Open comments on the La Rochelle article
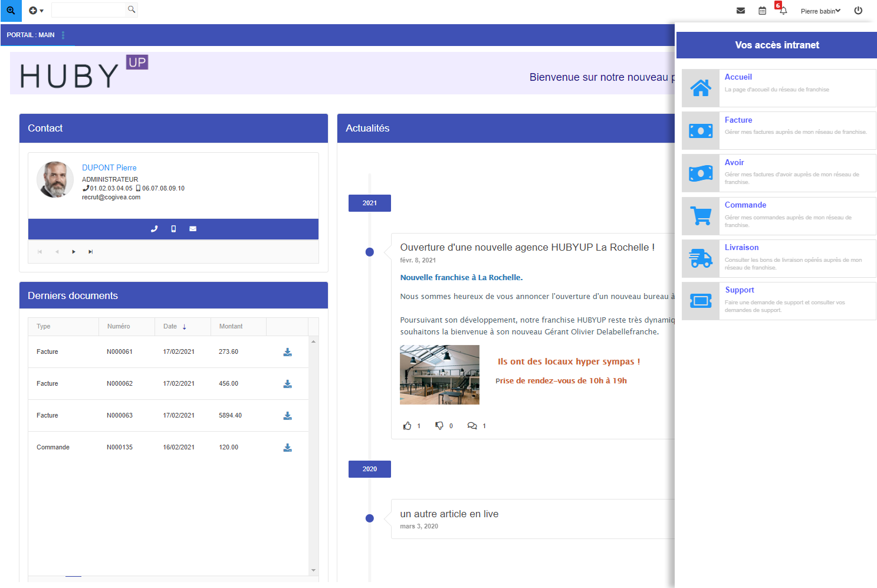The height and width of the screenshot is (588, 877). (x=472, y=426)
